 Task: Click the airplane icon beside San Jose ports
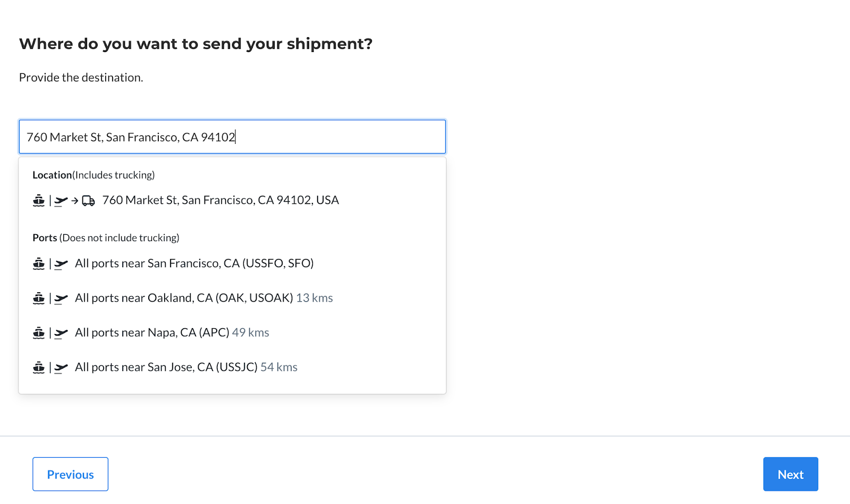pos(61,368)
